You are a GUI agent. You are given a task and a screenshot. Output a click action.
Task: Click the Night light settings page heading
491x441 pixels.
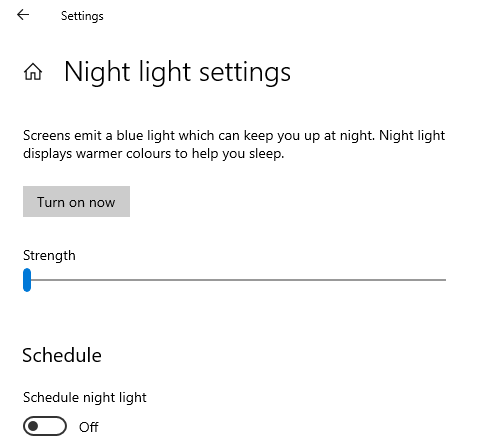click(x=177, y=72)
